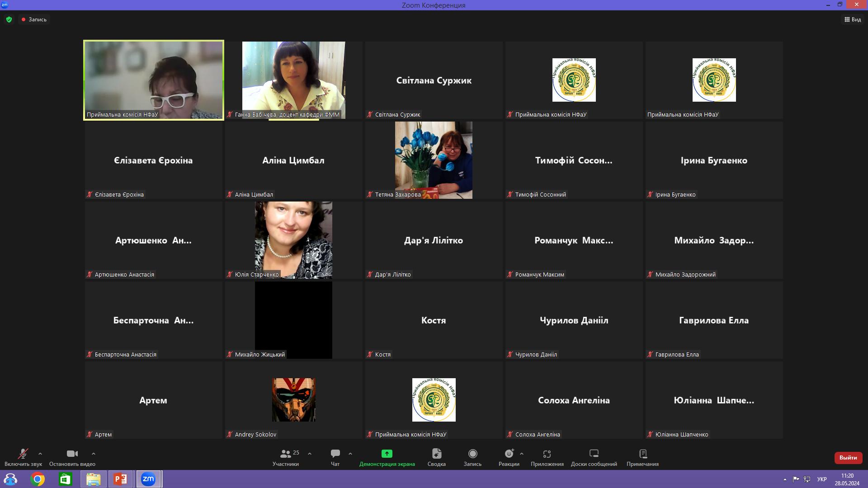Start Демонстрация экрана screen share

(387, 457)
